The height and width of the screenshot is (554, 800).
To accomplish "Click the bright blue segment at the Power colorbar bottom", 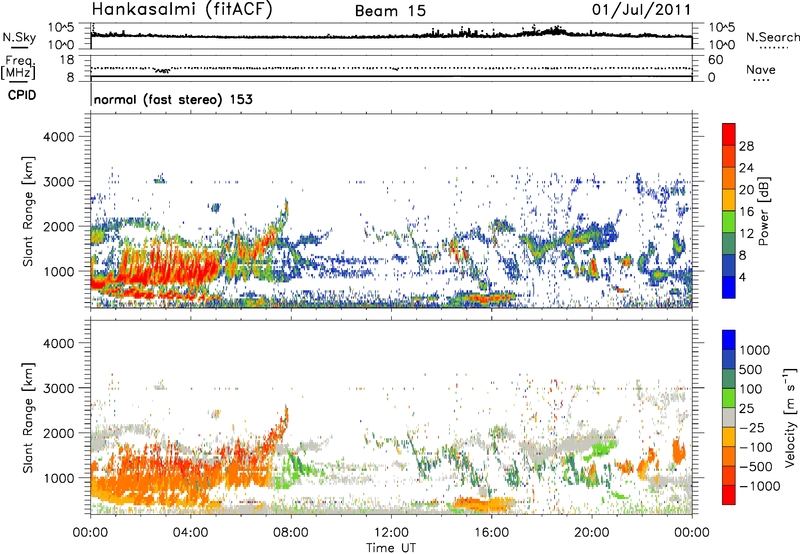I will coord(729,287).
